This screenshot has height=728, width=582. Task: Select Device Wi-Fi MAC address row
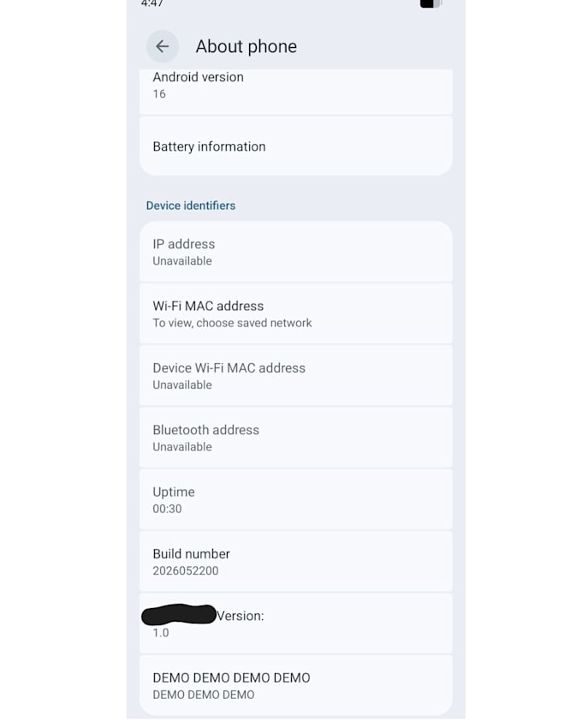(296, 376)
